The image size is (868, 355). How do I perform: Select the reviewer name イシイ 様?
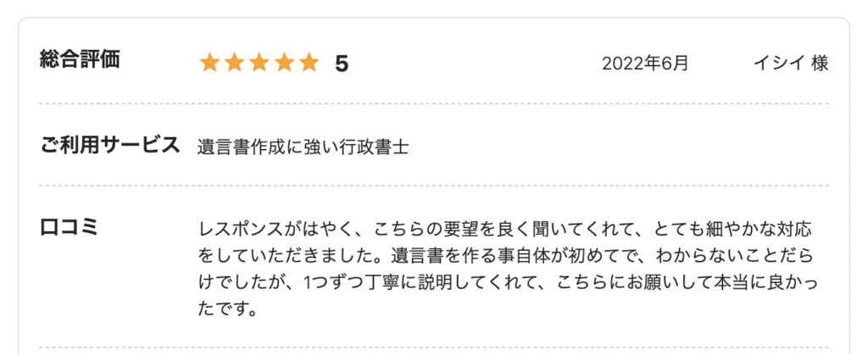point(791,64)
